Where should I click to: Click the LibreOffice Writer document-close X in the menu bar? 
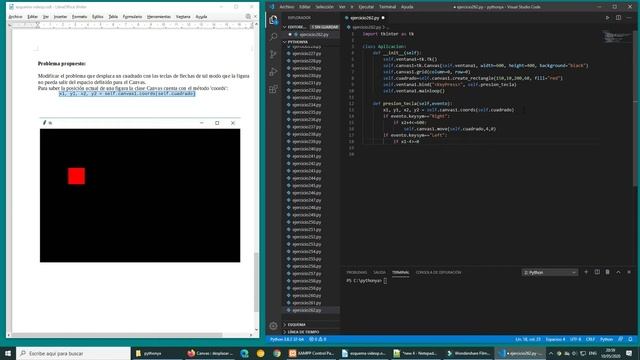click(x=256, y=16)
